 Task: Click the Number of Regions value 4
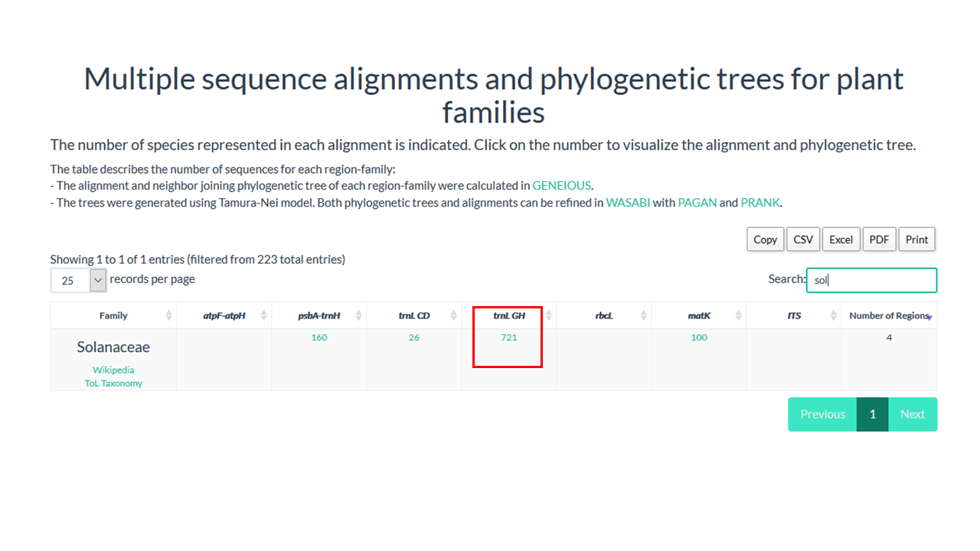pyautogui.click(x=889, y=337)
